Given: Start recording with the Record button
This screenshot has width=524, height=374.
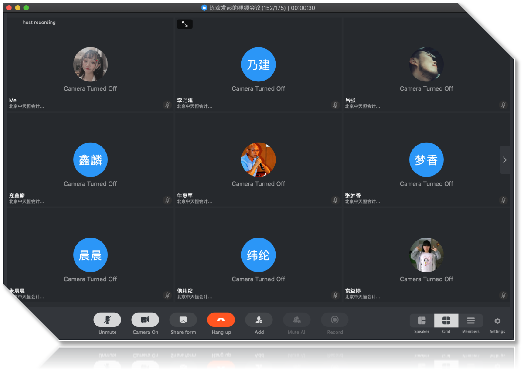Looking at the screenshot, I should (x=335, y=320).
